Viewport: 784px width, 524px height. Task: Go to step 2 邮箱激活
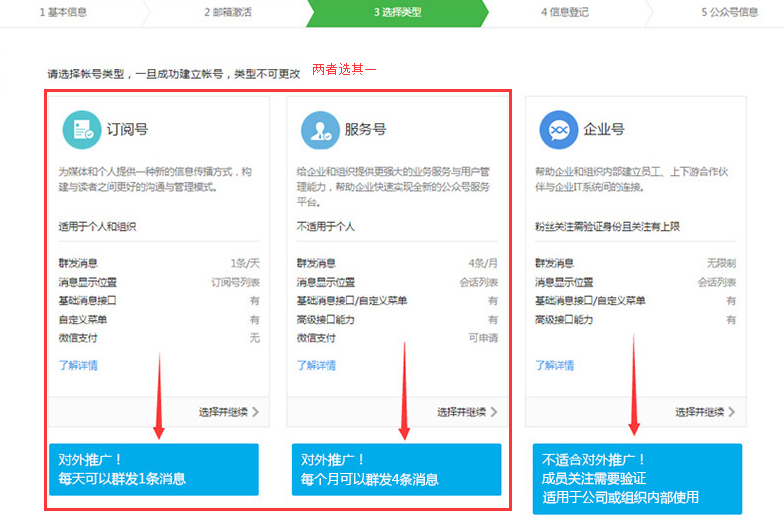(x=230, y=12)
